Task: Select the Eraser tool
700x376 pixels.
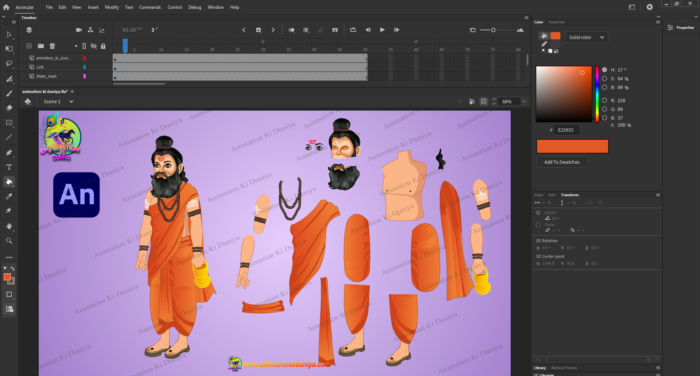Action: tap(9, 108)
